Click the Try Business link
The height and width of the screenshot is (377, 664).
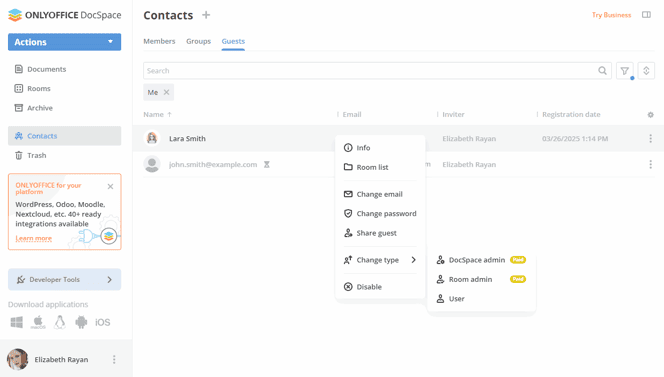click(611, 15)
